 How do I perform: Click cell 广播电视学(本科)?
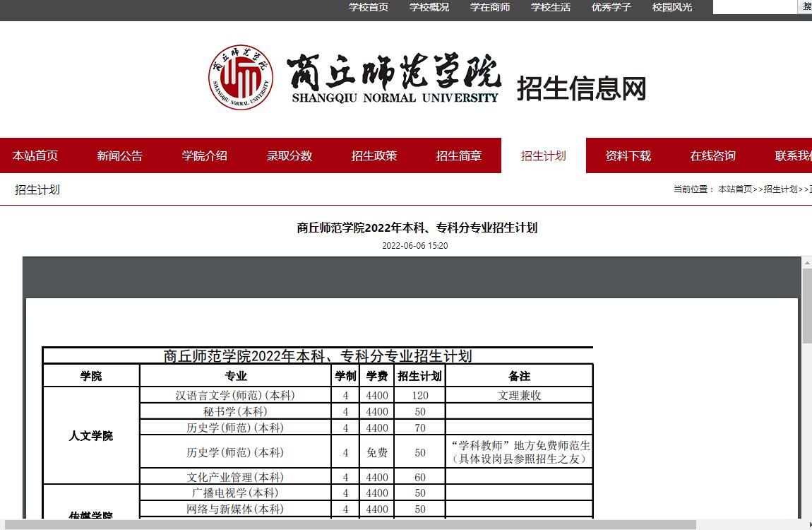[x=235, y=493]
